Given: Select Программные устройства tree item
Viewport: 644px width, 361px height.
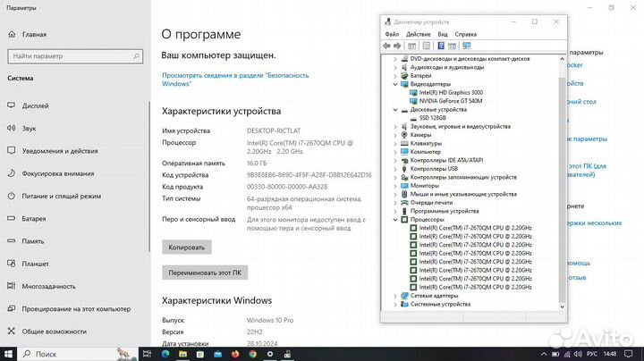Looking at the screenshot, I should [445, 211].
